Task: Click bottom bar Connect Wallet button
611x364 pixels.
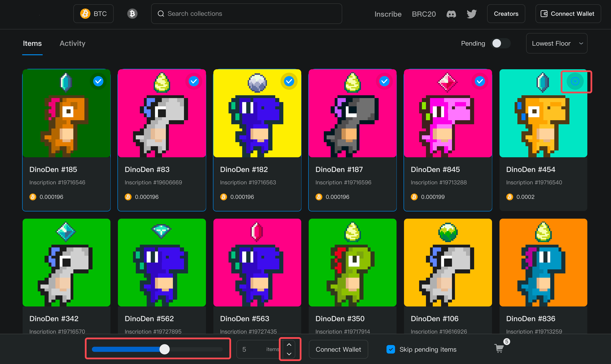Action: point(338,349)
